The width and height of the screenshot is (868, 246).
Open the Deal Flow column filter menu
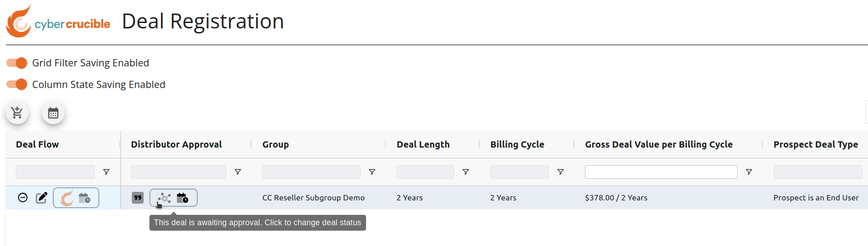[107, 172]
